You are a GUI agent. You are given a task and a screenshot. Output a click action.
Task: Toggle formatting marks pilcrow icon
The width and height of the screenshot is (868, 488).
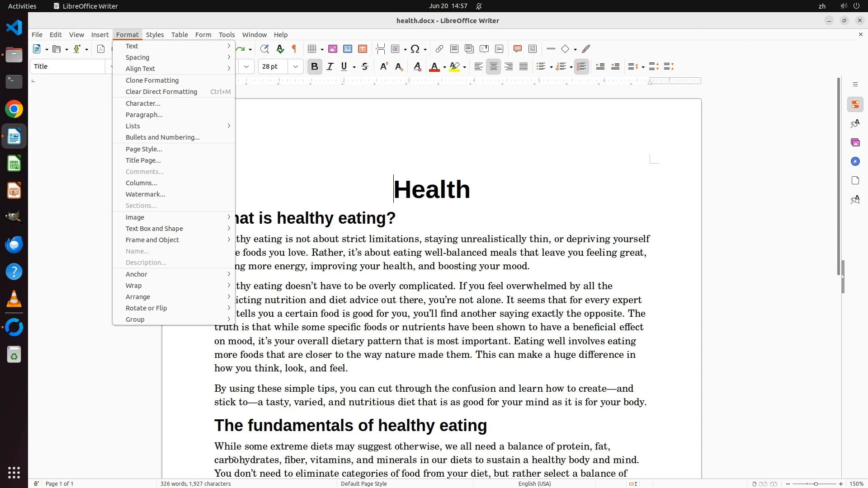point(294,49)
